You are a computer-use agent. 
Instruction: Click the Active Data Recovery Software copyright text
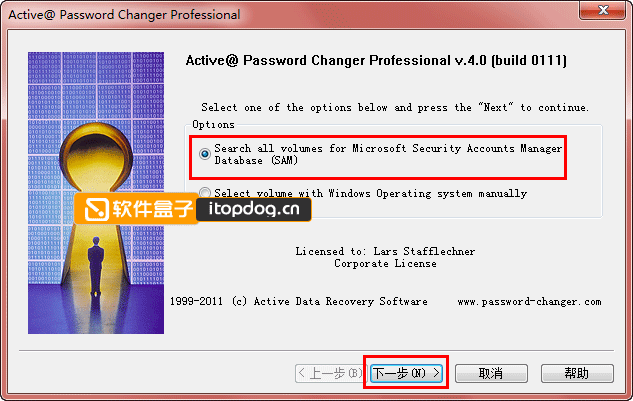(299, 302)
